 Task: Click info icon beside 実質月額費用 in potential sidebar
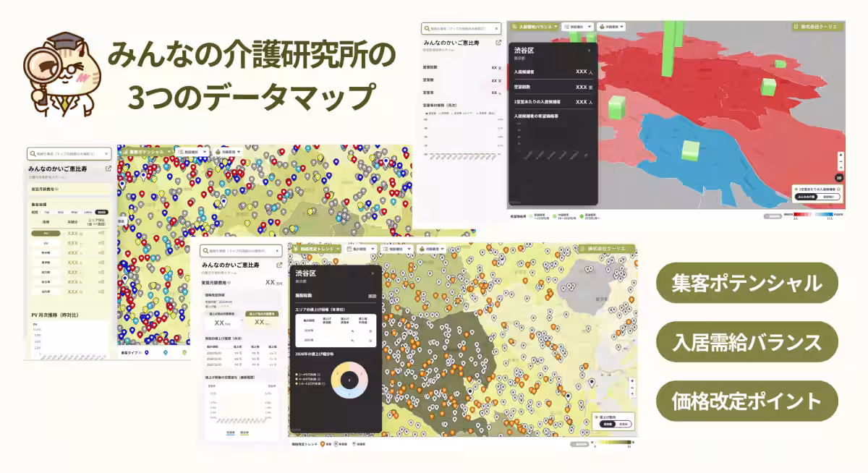pos(57,189)
